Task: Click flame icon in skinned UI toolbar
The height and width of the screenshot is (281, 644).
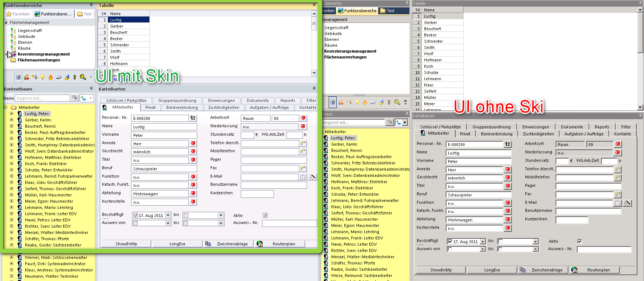Action: pyautogui.click(x=51, y=77)
